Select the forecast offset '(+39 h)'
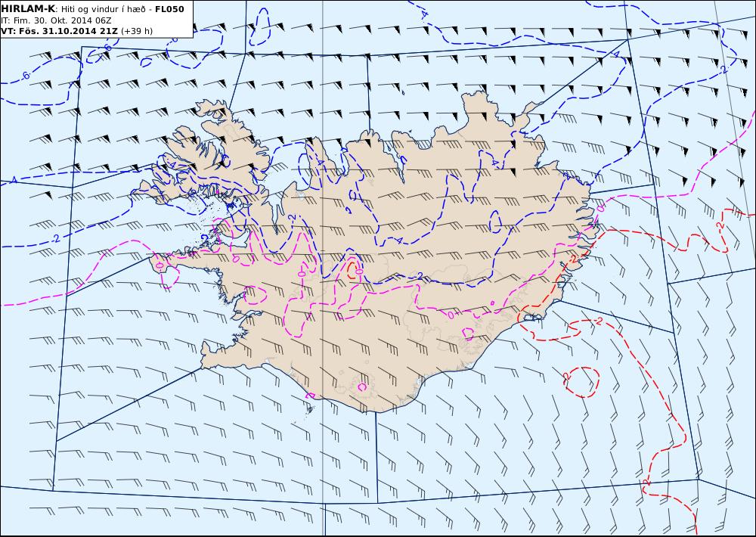This screenshot has height=537, width=756. tap(136, 31)
